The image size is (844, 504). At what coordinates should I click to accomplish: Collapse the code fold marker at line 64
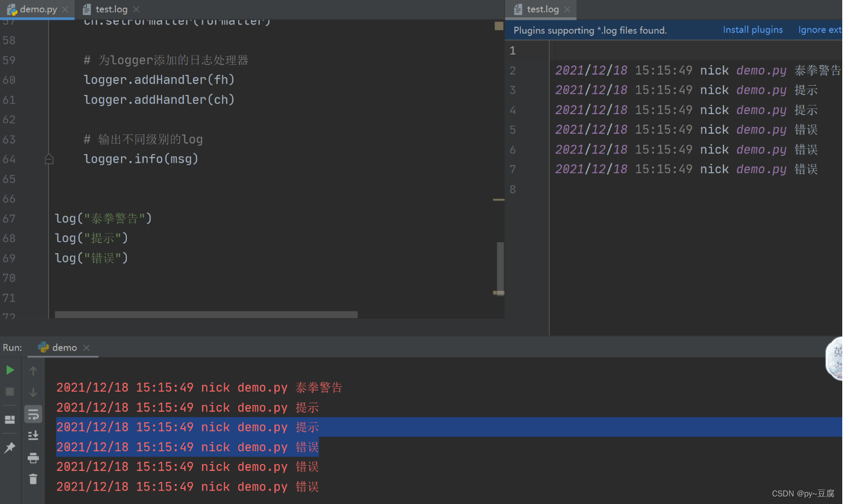coord(49,159)
